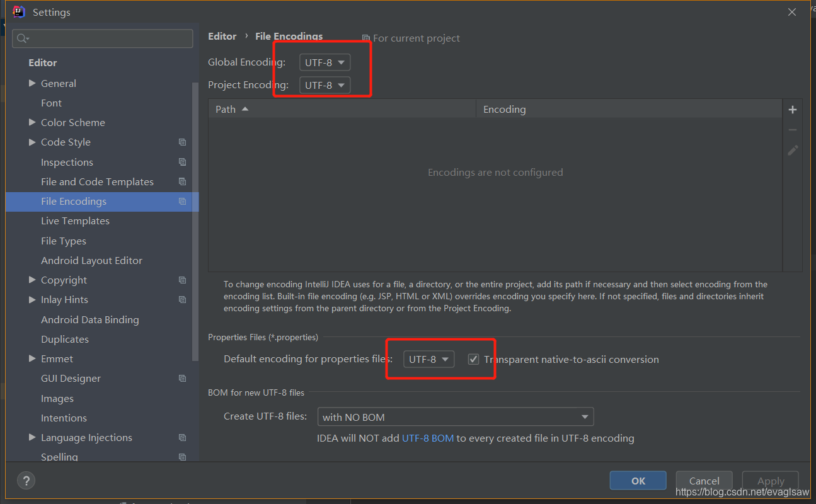Click project-level icon next to GUI Designer
The height and width of the screenshot is (504, 816).
[182, 379]
